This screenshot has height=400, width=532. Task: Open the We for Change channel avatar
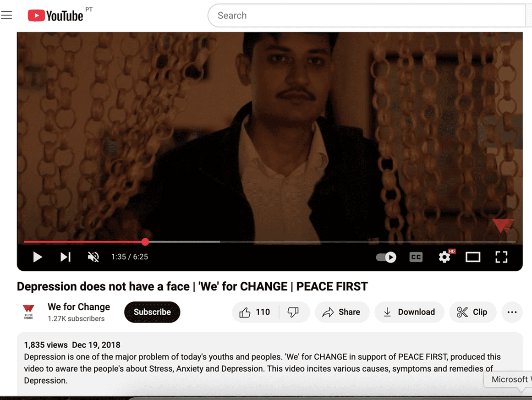click(x=28, y=312)
